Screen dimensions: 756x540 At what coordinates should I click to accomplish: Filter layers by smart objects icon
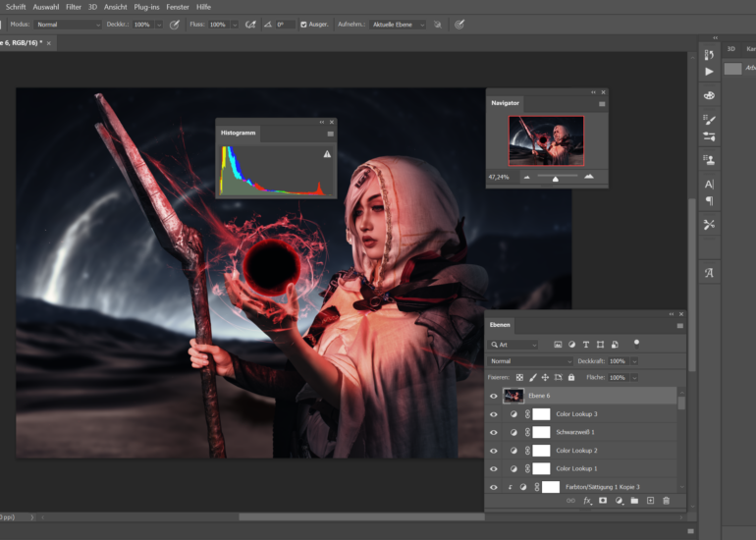tap(615, 345)
